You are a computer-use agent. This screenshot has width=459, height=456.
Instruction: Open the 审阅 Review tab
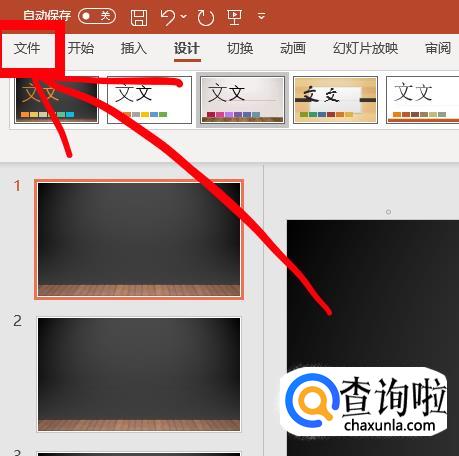(438, 48)
